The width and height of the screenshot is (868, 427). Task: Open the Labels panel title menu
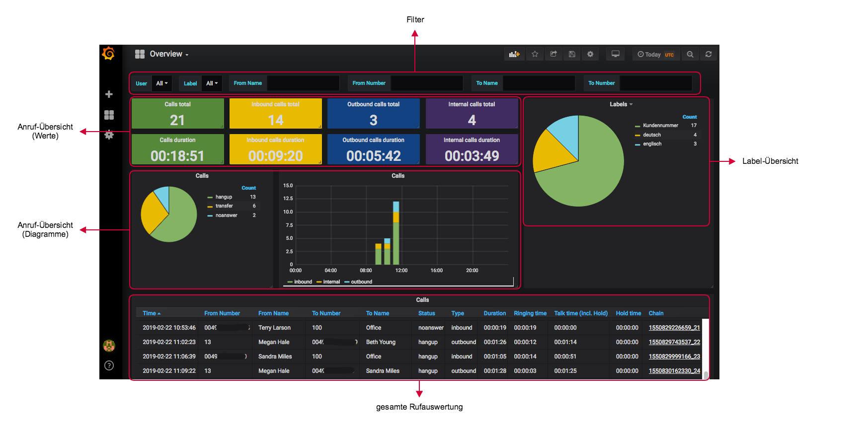(x=621, y=104)
